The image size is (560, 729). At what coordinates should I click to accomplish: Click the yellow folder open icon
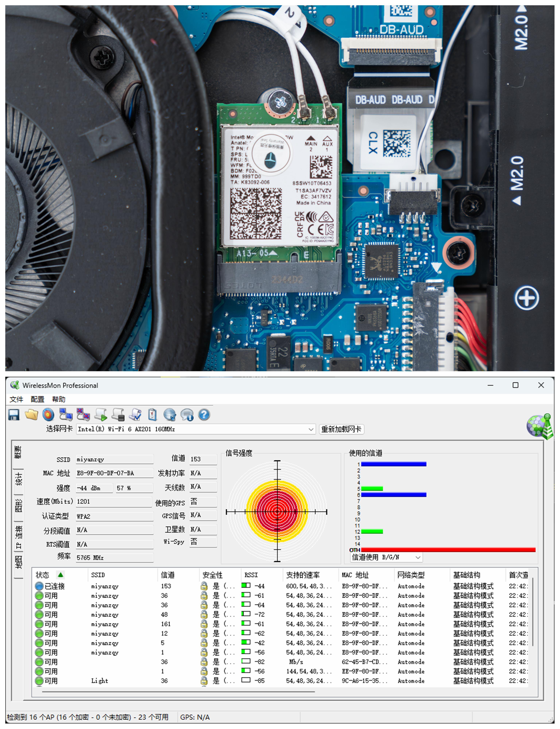coord(31,415)
